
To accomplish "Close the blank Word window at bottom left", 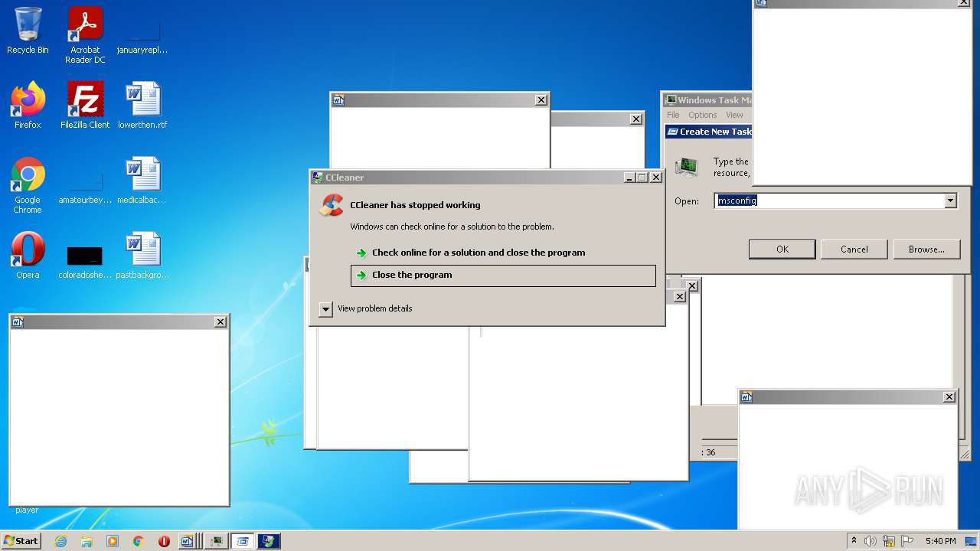I will tap(220, 322).
